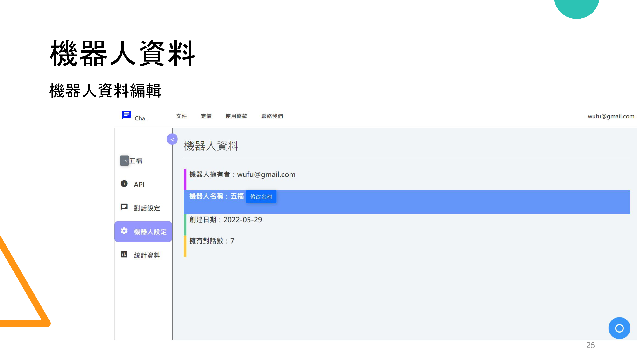
Task: Click the 對話設定 chat bubble icon
Action: pyautogui.click(x=124, y=207)
